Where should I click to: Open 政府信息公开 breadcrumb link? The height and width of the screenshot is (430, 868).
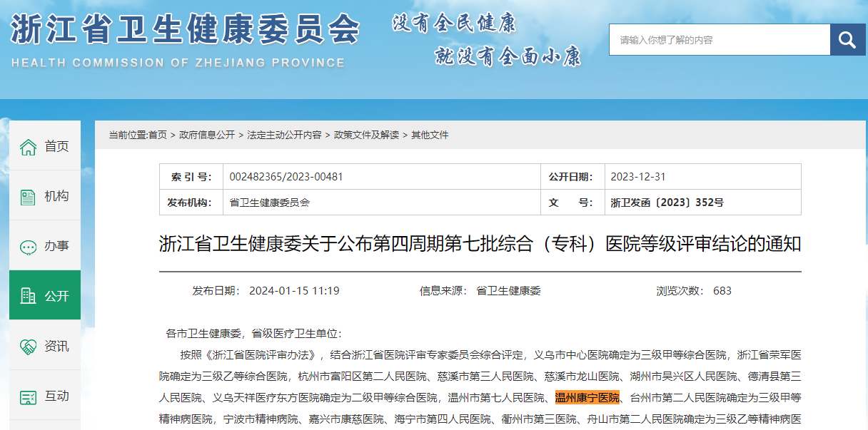[x=207, y=135]
